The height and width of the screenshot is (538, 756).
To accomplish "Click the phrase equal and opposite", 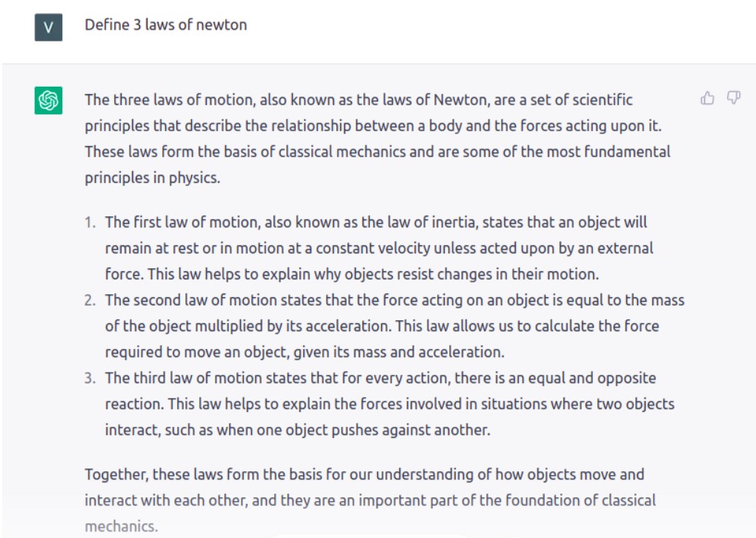I will coord(592,378).
